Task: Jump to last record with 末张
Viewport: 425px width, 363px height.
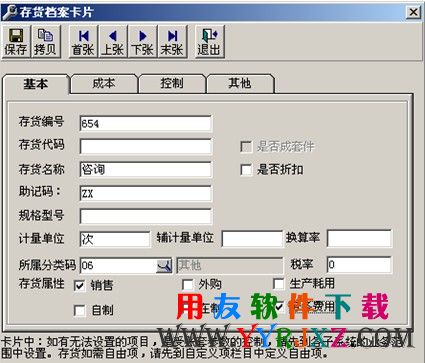Action: pos(172,42)
